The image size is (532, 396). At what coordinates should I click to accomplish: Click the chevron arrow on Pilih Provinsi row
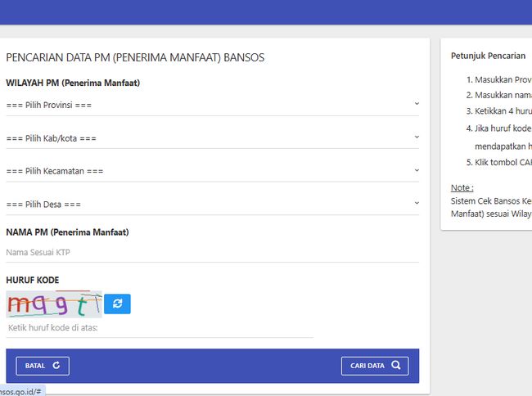coord(416,104)
